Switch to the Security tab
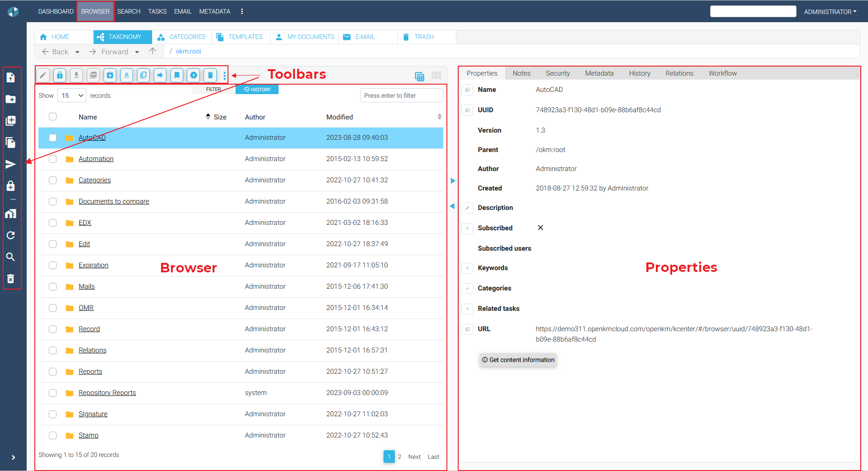Screen dimensions: 868x471 click(557, 73)
